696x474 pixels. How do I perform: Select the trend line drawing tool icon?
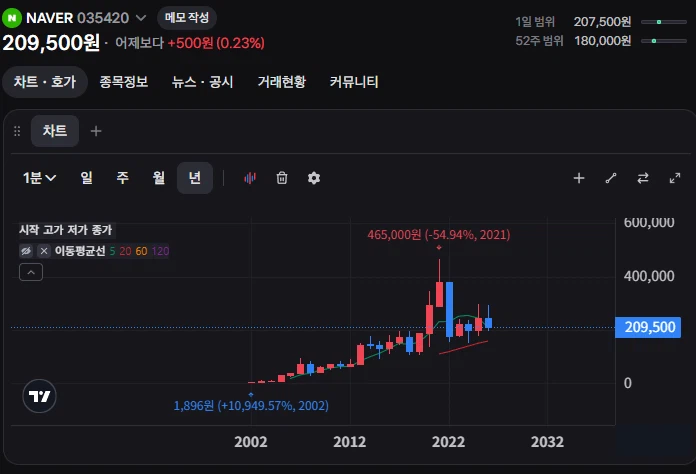[x=611, y=178]
